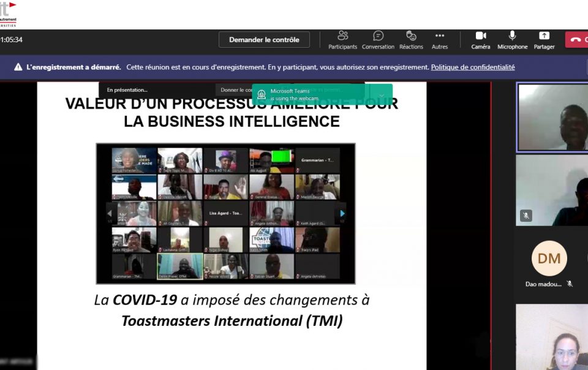Viewport: 588px width, 370px height.
Task: Toggle the Microphone mute
Action: pyautogui.click(x=512, y=40)
